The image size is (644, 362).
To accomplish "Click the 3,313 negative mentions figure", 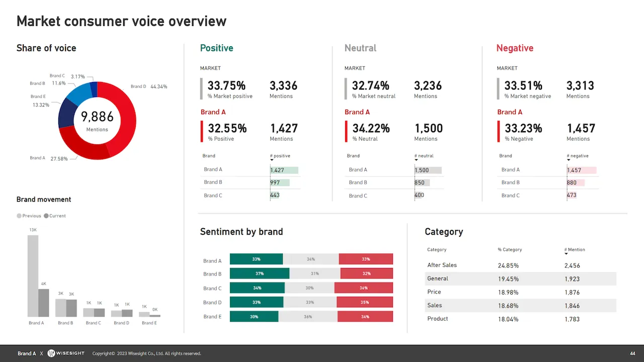I will 580,85.
